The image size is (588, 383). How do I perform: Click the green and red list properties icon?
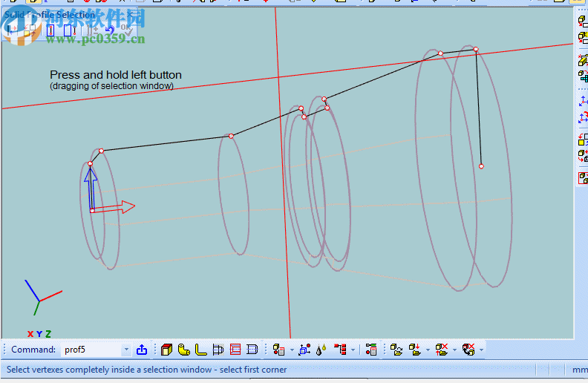click(x=371, y=350)
